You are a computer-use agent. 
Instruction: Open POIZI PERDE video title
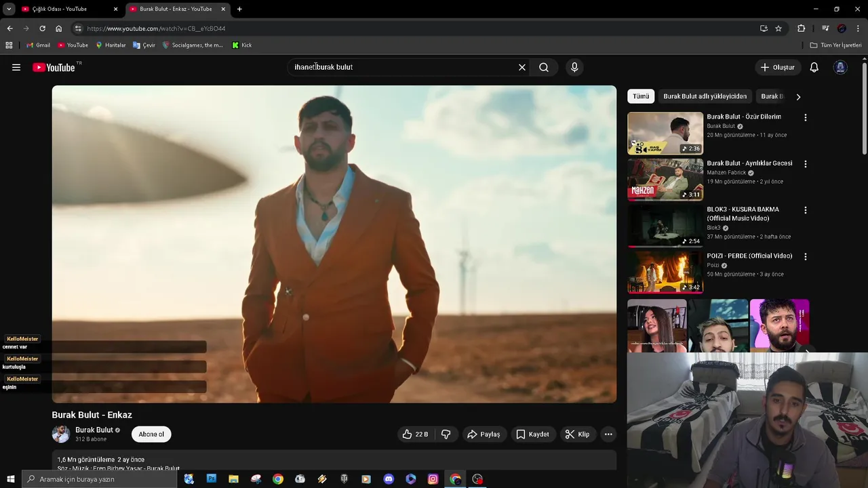(x=749, y=256)
